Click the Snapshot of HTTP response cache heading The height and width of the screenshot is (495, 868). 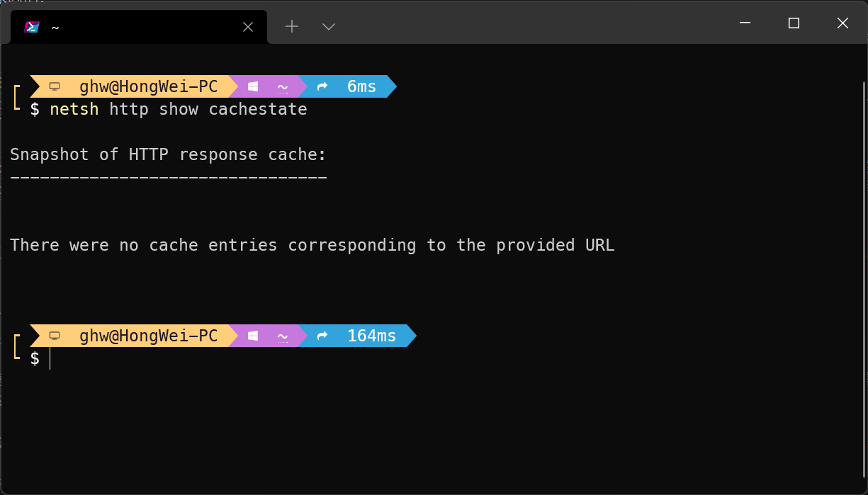(x=168, y=154)
